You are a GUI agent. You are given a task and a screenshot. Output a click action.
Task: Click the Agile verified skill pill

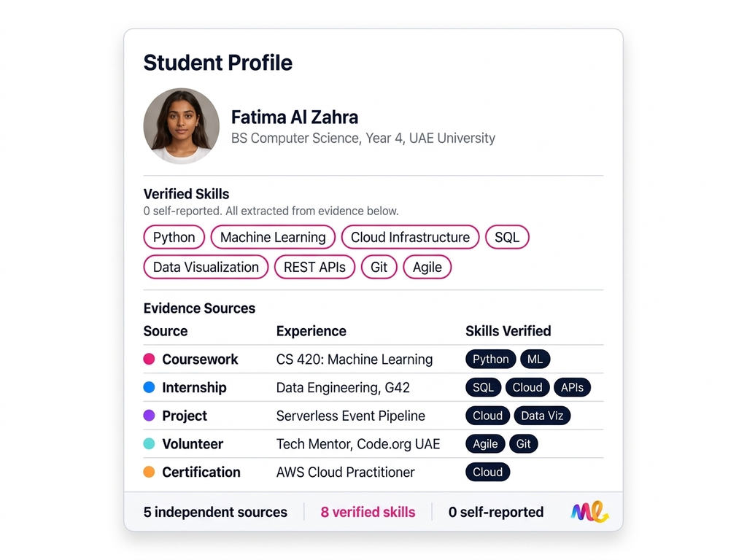[427, 267]
